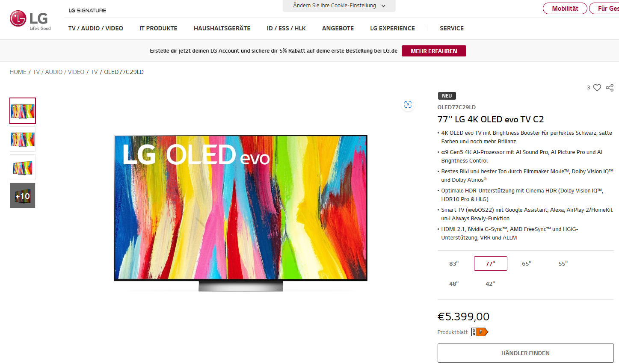This screenshot has height=364, width=619.
Task: Click the HÄNDLER FINDEN button
Action: 525,353
